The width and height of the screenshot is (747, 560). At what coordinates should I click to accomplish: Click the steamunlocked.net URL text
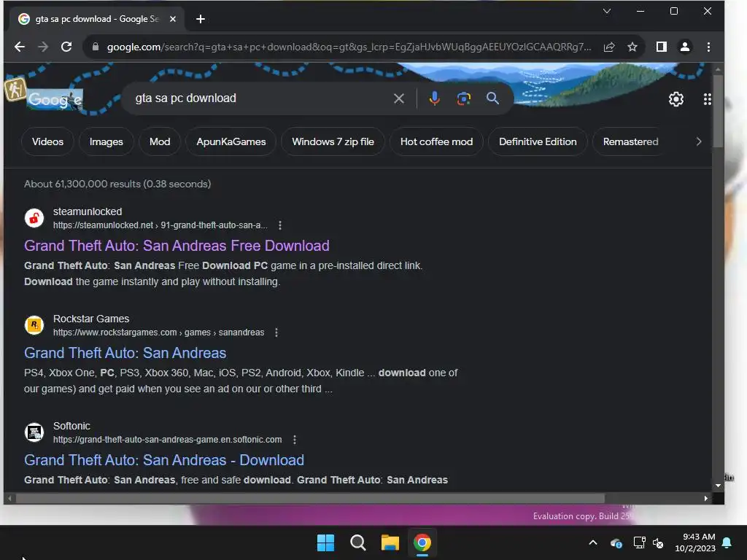point(160,225)
